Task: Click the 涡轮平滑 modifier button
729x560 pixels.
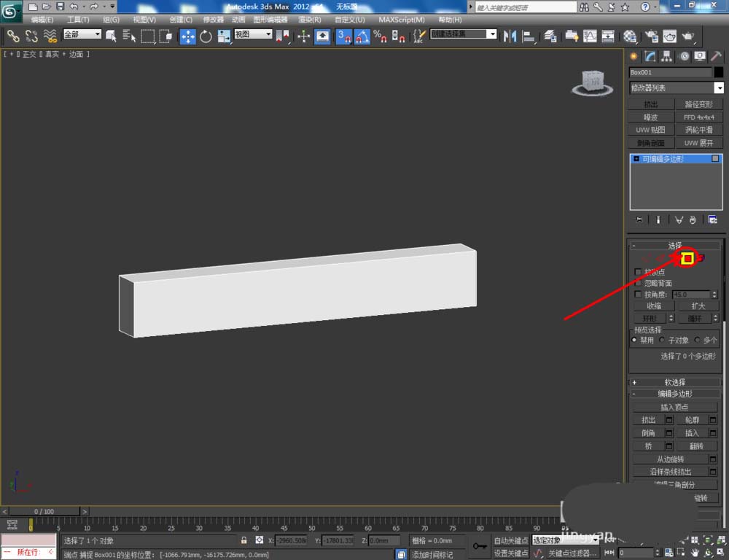Action: (x=699, y=130)
